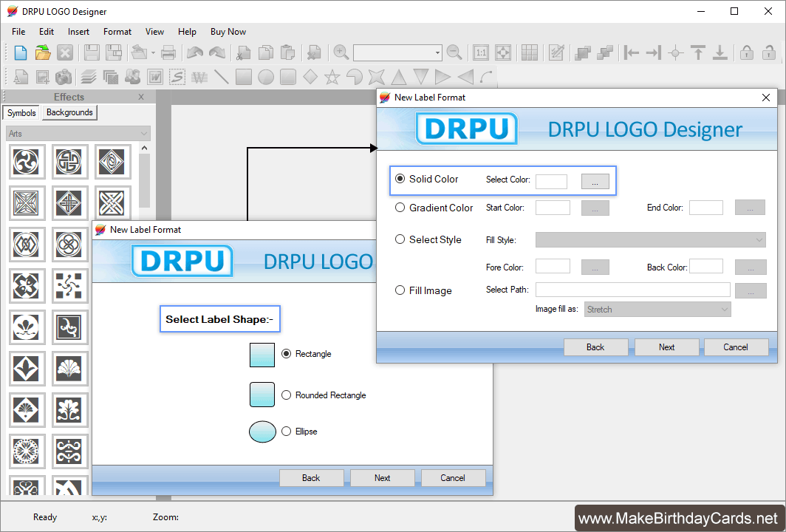Click the Center alignment crosshair icon
786x532 pixels.
pyautogui.click(x=676, y=52)
